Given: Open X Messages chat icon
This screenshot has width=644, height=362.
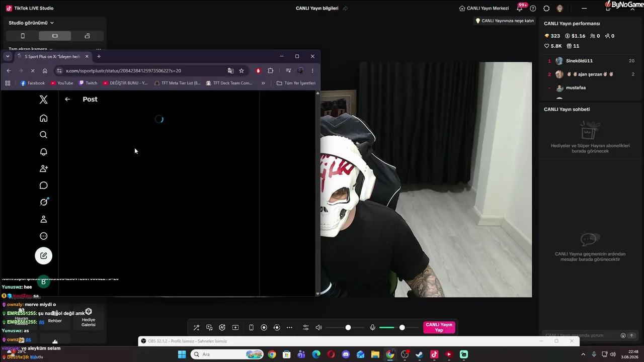Looking at the screenshot, I should [44, 186].
